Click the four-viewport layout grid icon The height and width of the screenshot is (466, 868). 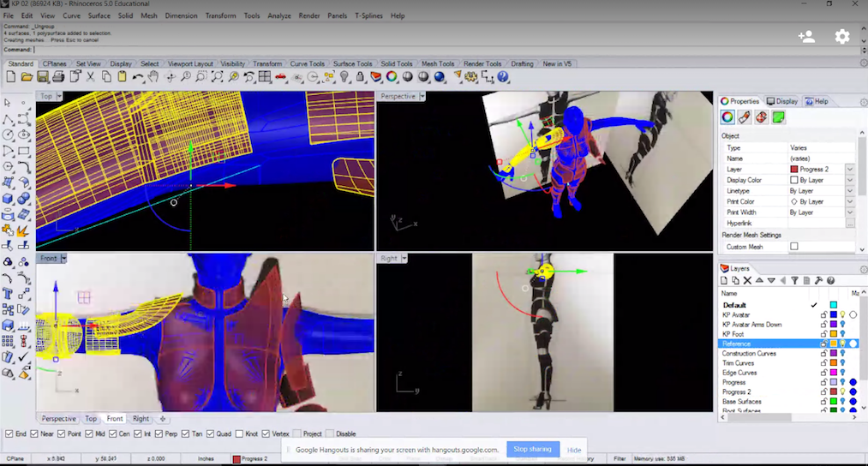265,77
